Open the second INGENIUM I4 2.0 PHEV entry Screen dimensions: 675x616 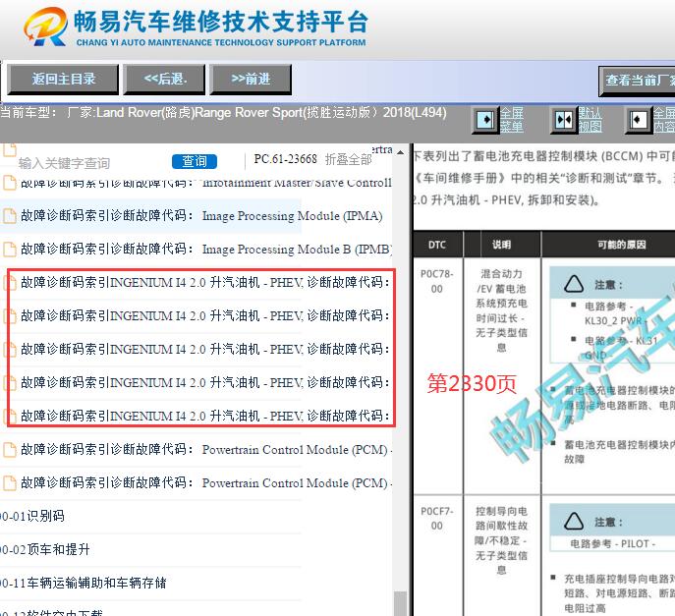(x=205, y=315)
